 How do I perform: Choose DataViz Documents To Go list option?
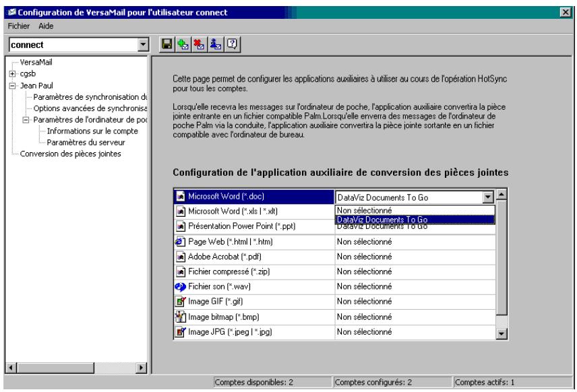(x=415, y=220)
